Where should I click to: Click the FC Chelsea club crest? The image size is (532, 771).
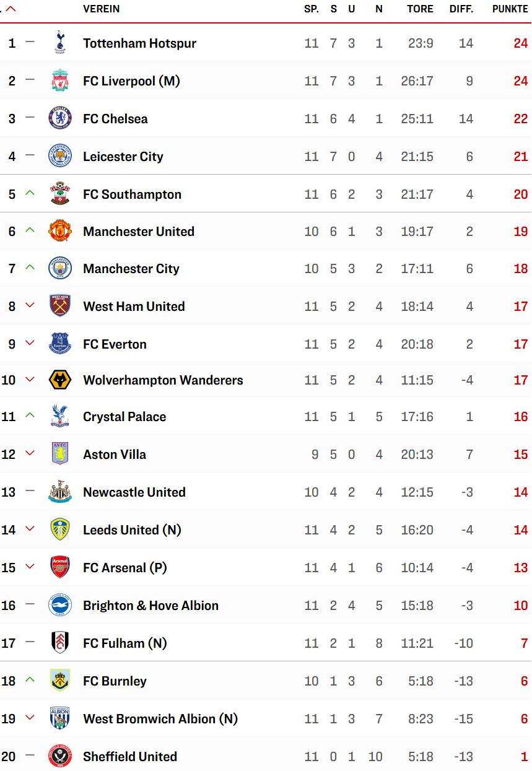point(60,118)
